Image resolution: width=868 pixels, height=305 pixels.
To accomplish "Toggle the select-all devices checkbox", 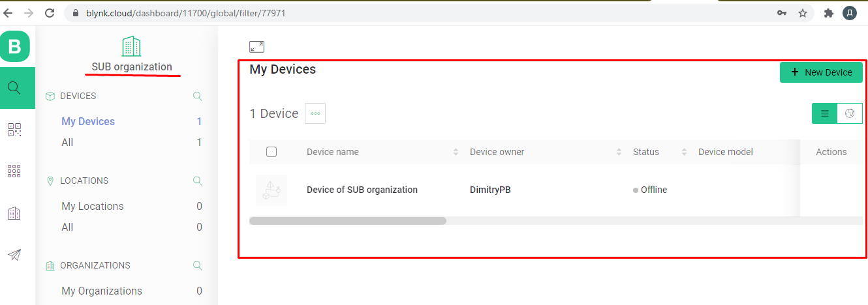I will click(x=271, y=152).
